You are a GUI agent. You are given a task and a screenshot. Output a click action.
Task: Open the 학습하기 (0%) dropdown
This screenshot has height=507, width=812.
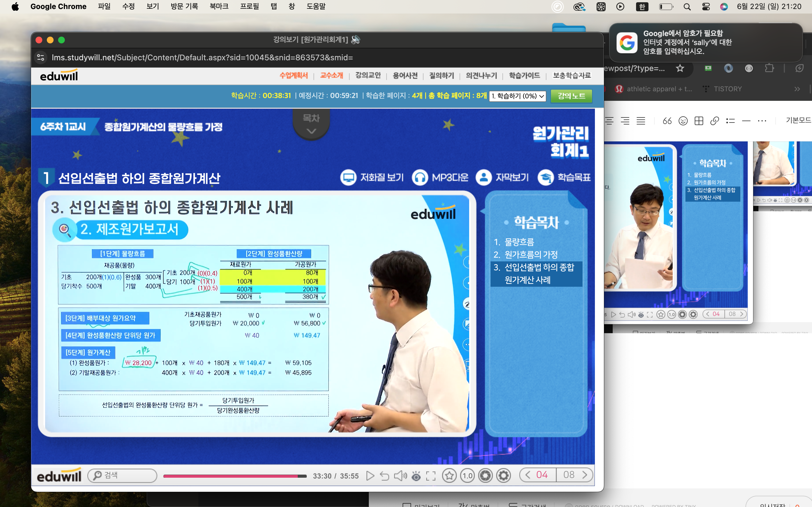pos(517,96)
